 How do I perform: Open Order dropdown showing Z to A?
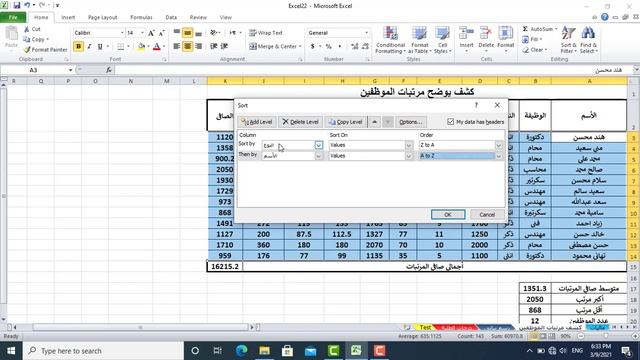[x=499, y=145]
